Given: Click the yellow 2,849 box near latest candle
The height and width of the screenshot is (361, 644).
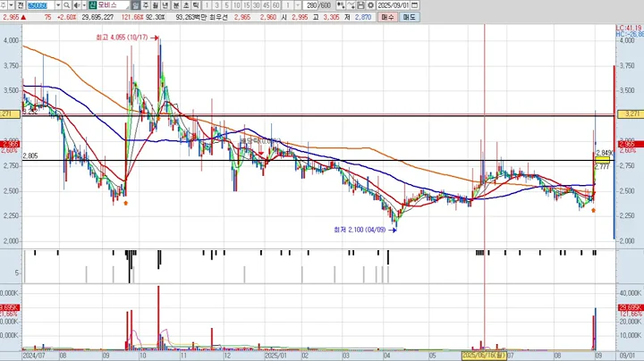Looking at the screenshot, I should (603, 159).
